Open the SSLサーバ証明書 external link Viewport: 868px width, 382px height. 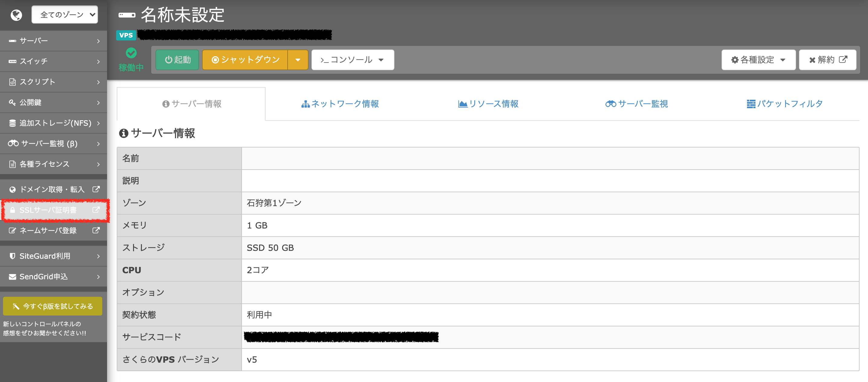tap(96, 210)
